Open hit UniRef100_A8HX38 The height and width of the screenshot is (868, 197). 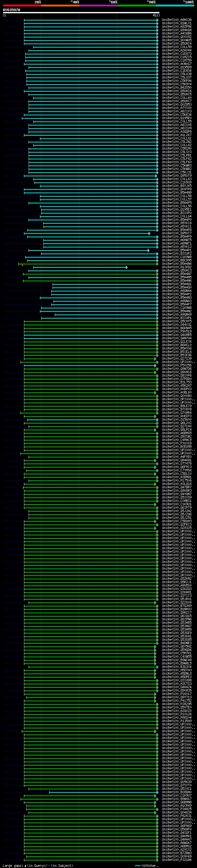tap(176, 20)
